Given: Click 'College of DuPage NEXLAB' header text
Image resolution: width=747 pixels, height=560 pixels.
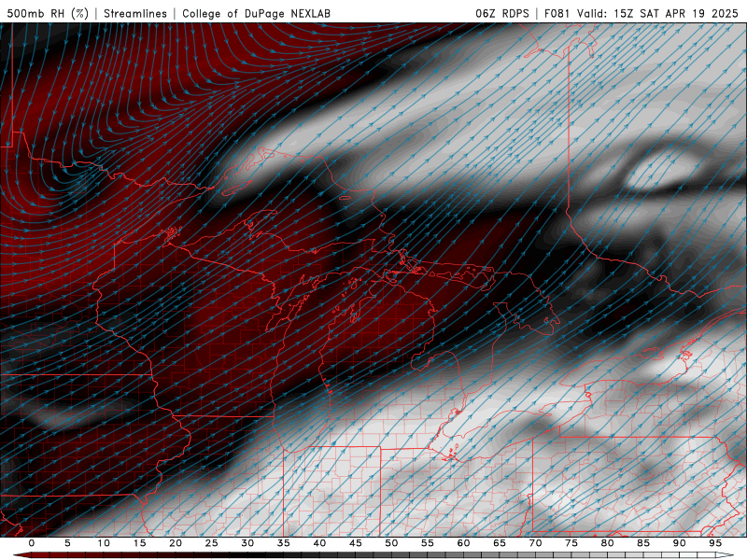Looking at the screenshot, I should point(256,13).
